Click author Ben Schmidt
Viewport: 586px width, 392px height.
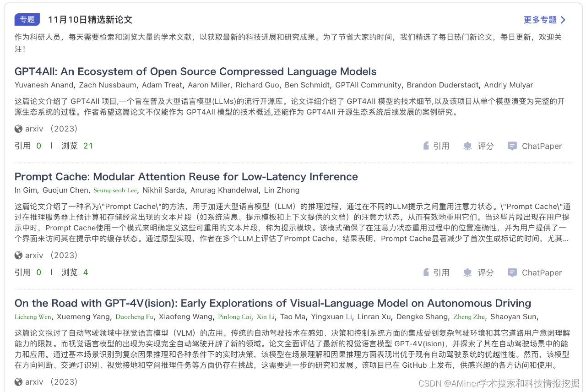coord(307,85)
